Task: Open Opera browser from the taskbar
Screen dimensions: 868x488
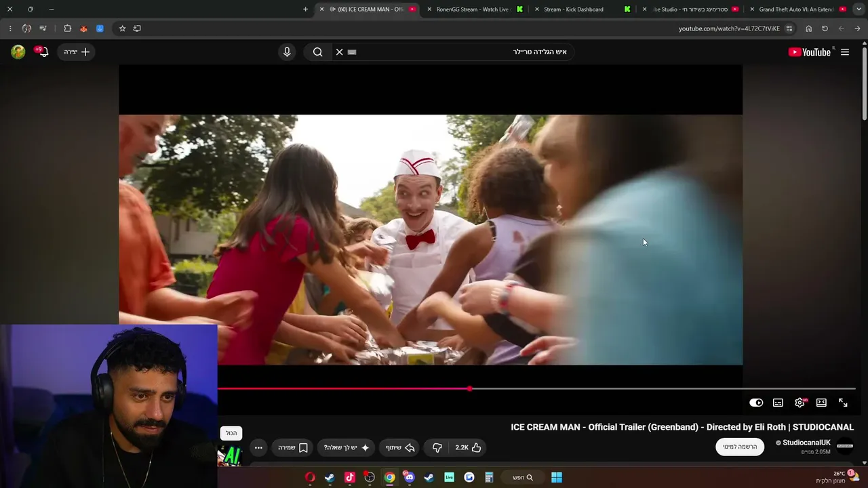Action: point(310,477)
